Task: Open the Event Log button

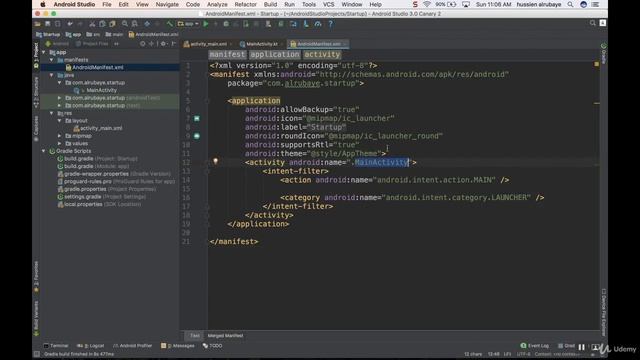Action: pos(535,346)
